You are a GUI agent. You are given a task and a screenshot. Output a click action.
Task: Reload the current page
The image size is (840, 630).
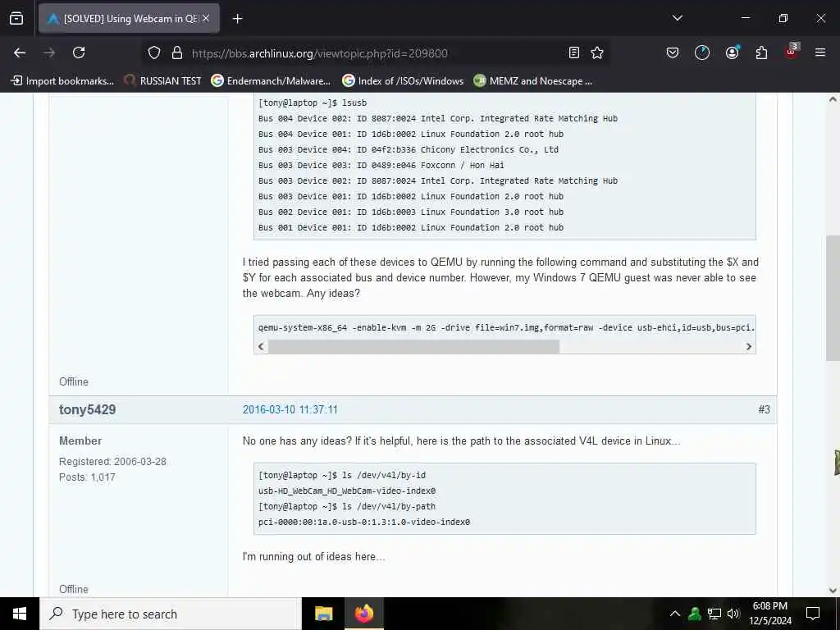(x=79, y=52)
